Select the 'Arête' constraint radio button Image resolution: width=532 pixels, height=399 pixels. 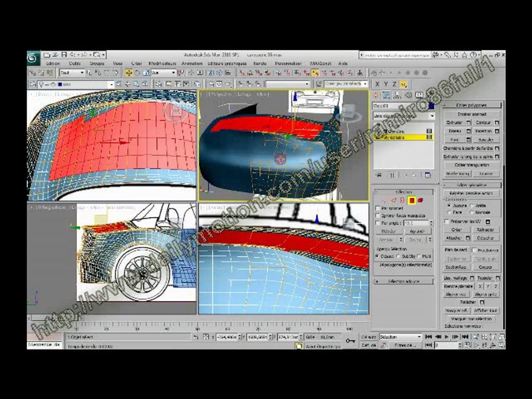click(472, 206)
